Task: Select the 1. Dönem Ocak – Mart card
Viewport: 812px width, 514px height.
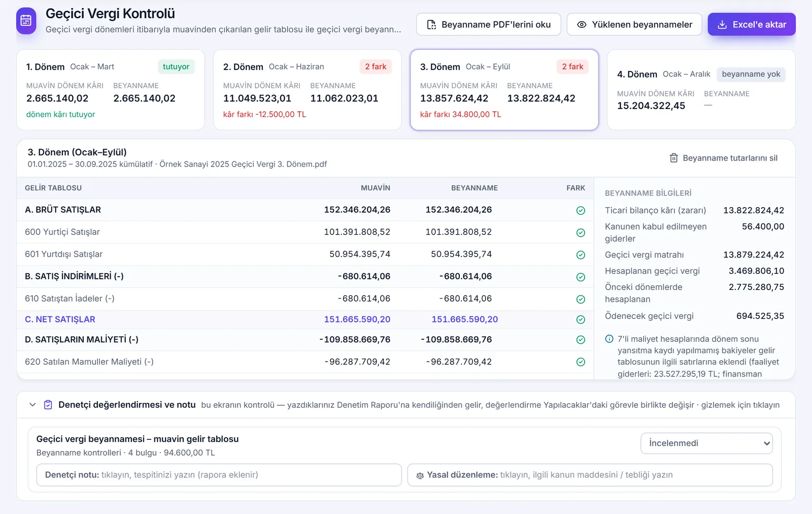Action: point(111,89)
